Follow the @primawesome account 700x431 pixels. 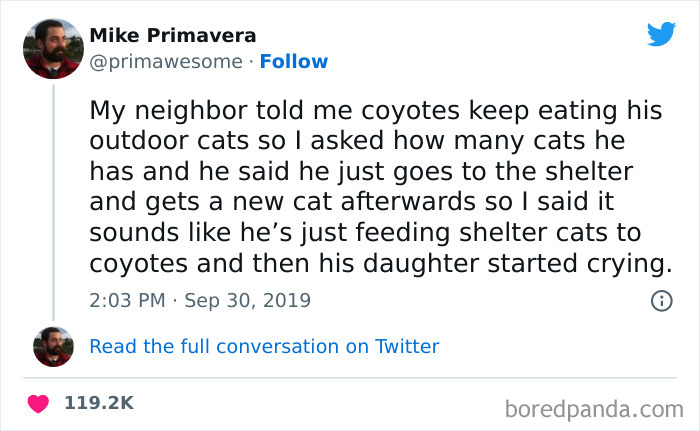click(293, 62)
